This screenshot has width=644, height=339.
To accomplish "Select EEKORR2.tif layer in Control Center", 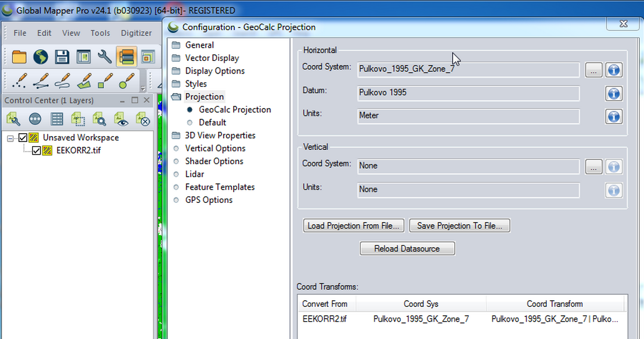I will (79, 150).
